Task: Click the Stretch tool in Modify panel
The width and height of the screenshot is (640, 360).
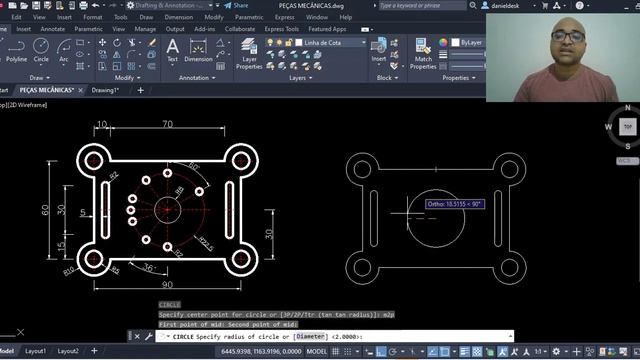Action: (x=102, y=66)
